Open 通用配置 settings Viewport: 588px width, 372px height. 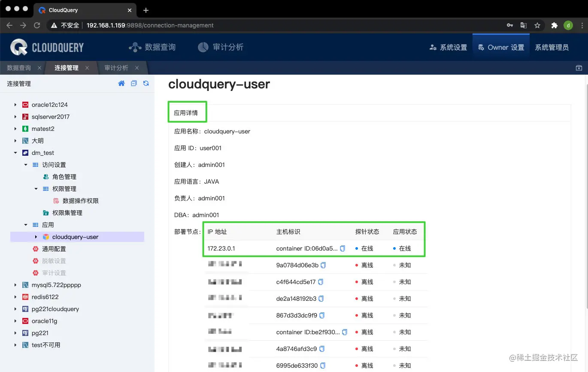[54, 249]
